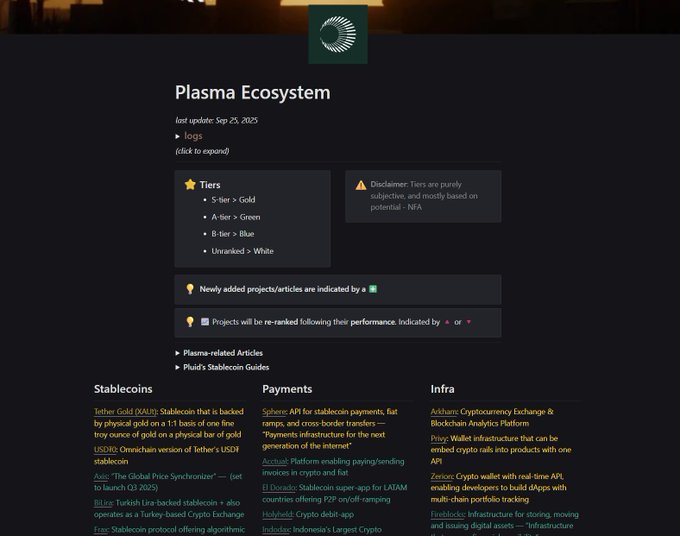This screenshot has height=536, width=680.
Task: Click the green plus new-item icon
Action: click(373, 289)
